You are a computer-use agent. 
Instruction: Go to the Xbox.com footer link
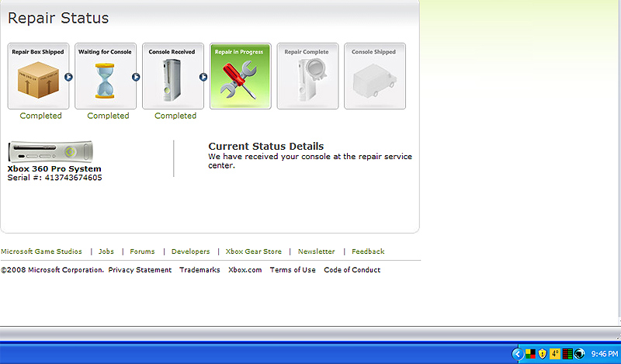[245, 270]
